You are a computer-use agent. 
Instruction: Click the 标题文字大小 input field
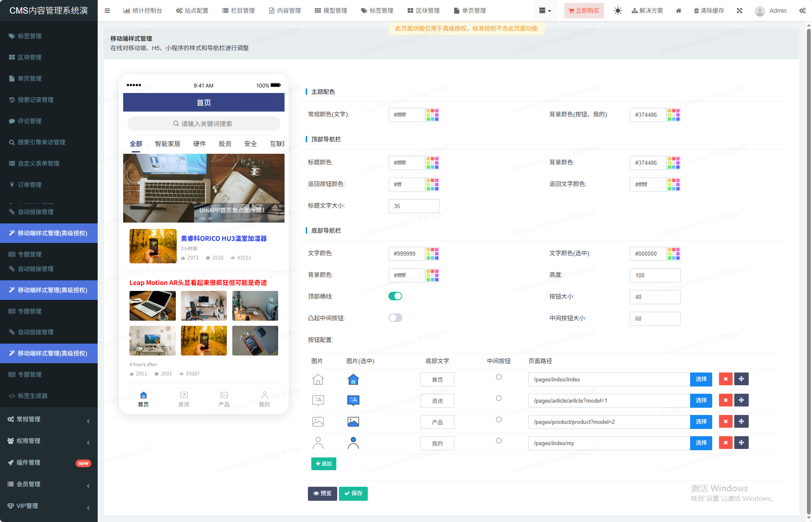(414, 206)
